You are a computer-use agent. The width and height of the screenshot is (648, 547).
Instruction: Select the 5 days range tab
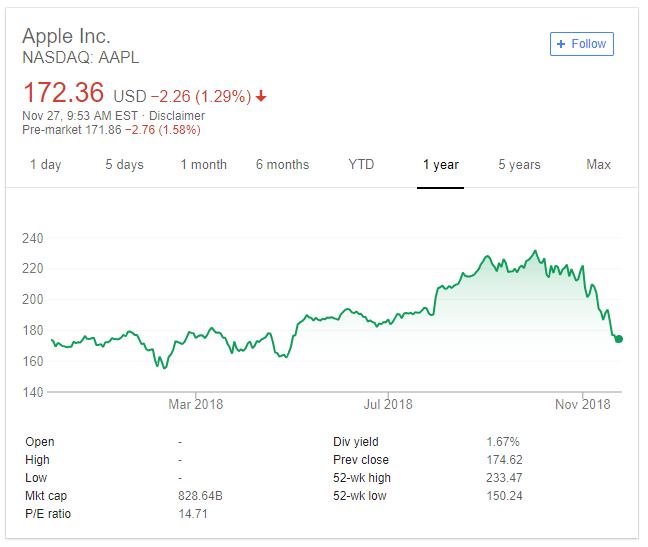124,164
